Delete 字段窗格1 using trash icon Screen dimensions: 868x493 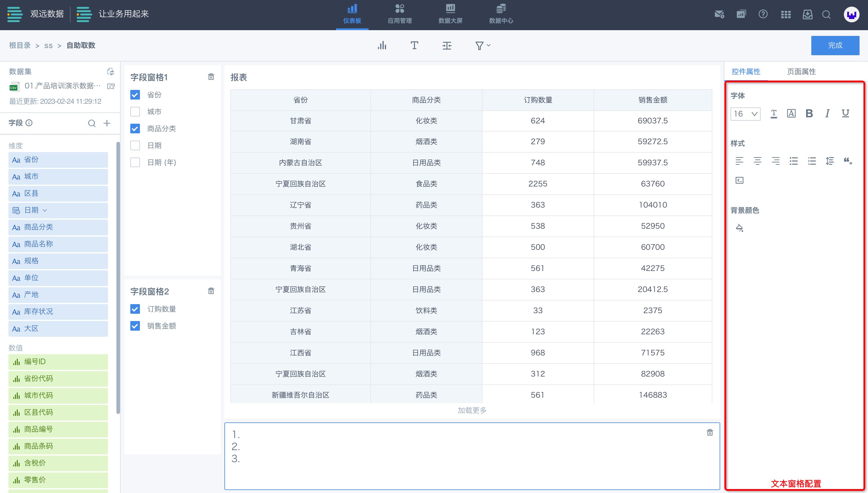pos(211,77)
